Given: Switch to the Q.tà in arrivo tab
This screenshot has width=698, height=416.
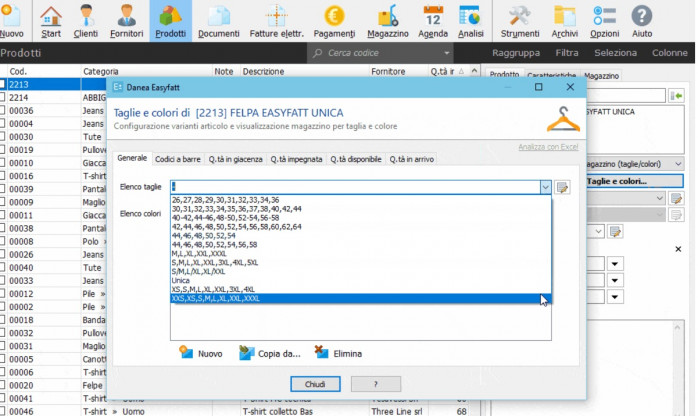Looking at the screenshot, I should click(x=412, y=159).
